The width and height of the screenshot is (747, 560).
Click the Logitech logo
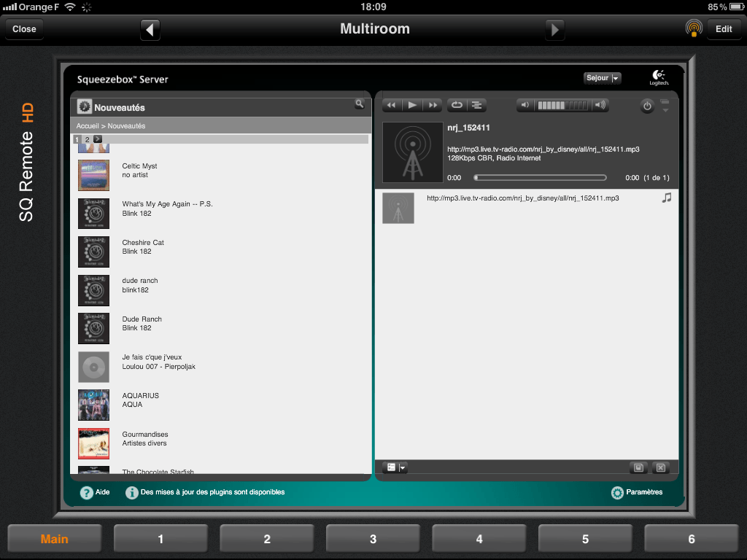pyautogui.click(x=659, y=77)
